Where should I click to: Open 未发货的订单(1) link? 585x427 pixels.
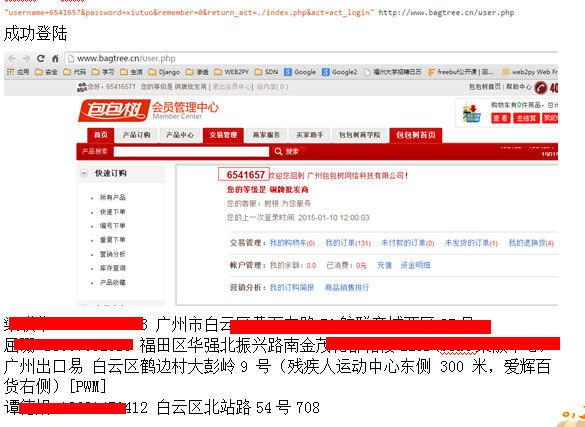(x=471, y=243)
